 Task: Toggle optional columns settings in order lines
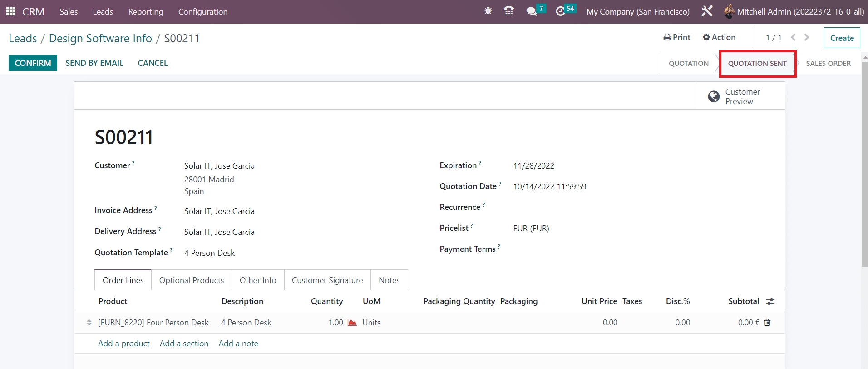(770, 301)
